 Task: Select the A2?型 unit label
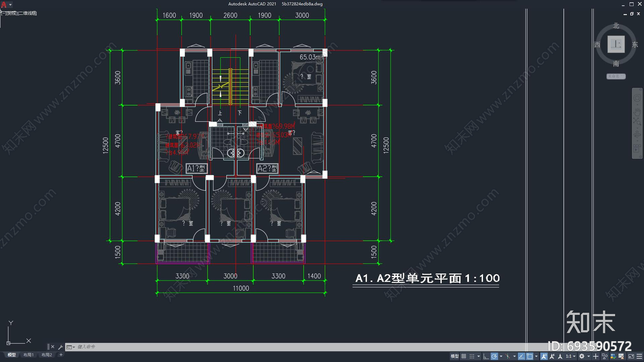(267, 169)
